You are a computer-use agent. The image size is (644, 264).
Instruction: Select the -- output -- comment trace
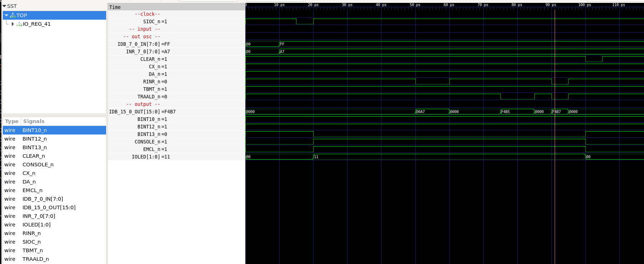[176, 104]
